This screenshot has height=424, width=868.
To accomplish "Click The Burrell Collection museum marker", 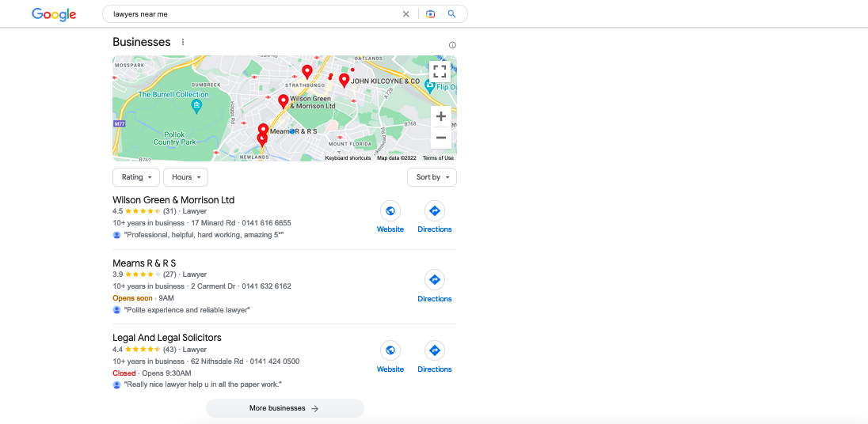I will click(196, 105).
